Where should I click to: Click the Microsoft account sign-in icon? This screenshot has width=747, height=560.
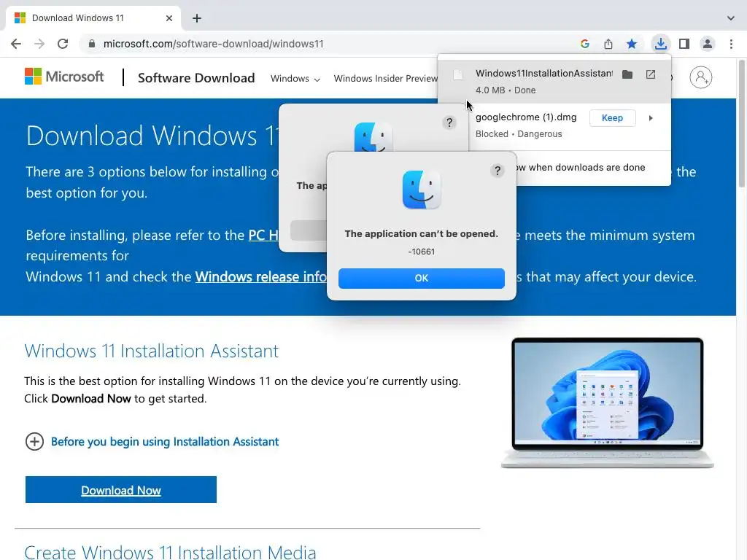point(701,77)
